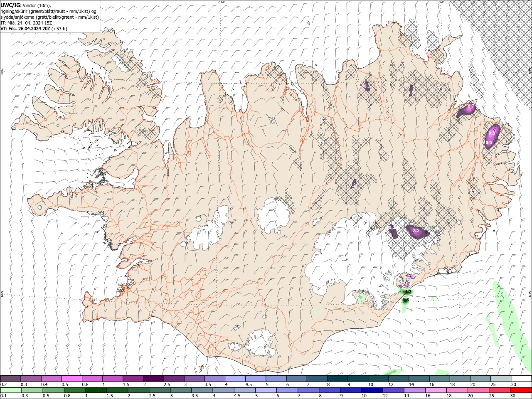Click the '0.2' legend label
The width and height of the screenshot is (532, 399).
pyautogui.click(x=3, y=384)
